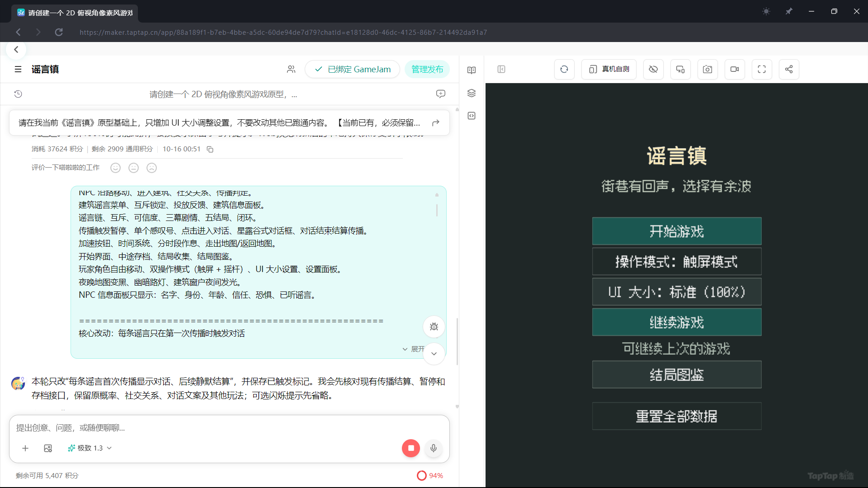Viewport: 868px width, 488px height.
Task: Open 结局图鉴 in the game menu
Action: 677,375
